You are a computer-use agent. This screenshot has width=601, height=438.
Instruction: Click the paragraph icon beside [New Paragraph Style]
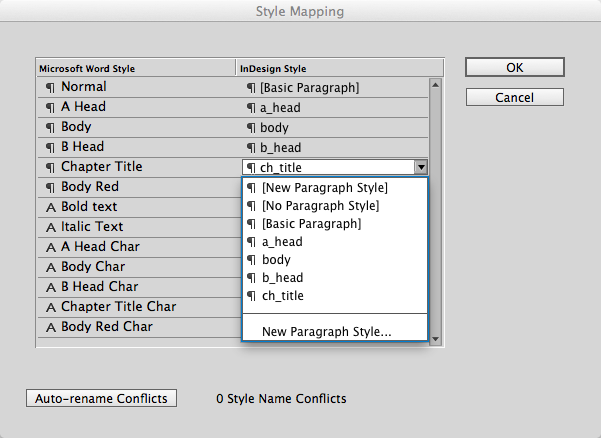[251, 188]
